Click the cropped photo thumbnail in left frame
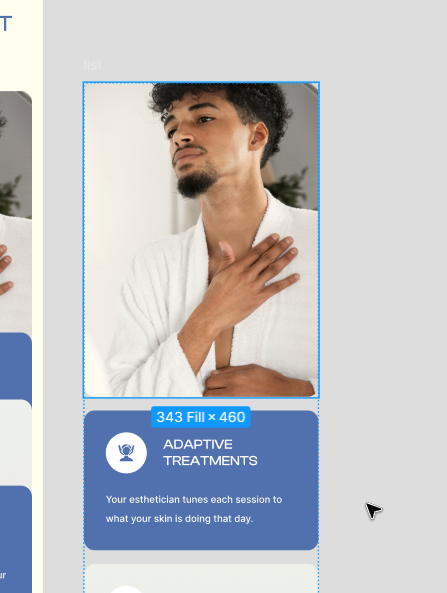 pos(16,212)
